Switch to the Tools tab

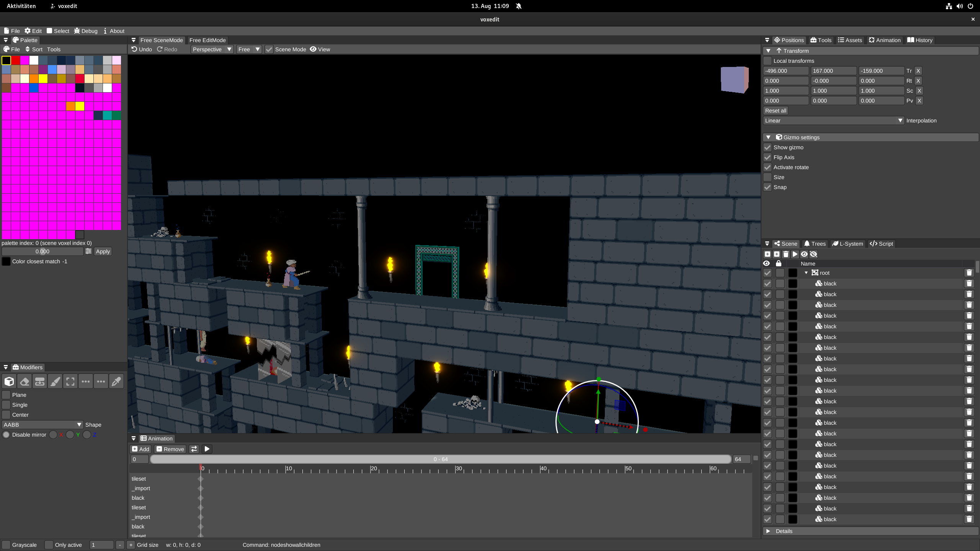pyautogui.click(x=821, y=40)
